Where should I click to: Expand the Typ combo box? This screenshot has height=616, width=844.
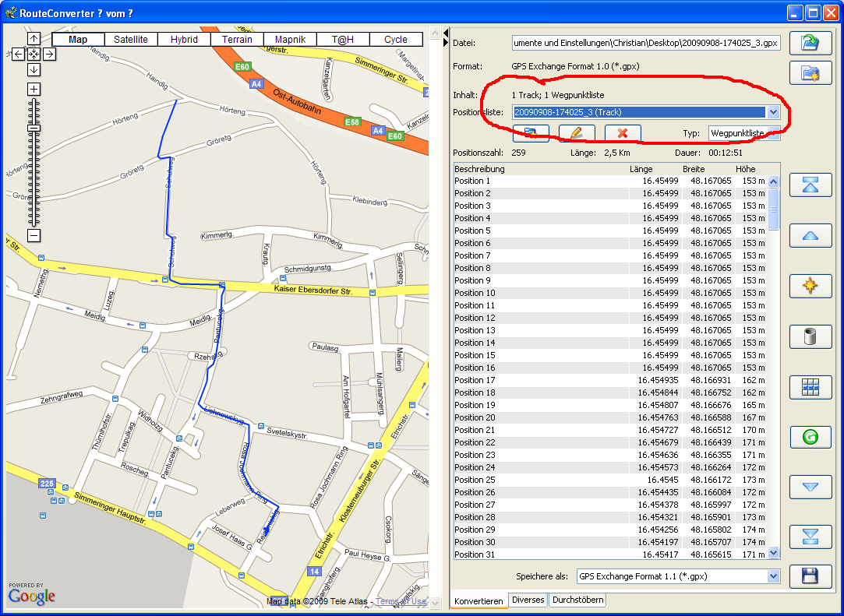(x=774, y=133)
